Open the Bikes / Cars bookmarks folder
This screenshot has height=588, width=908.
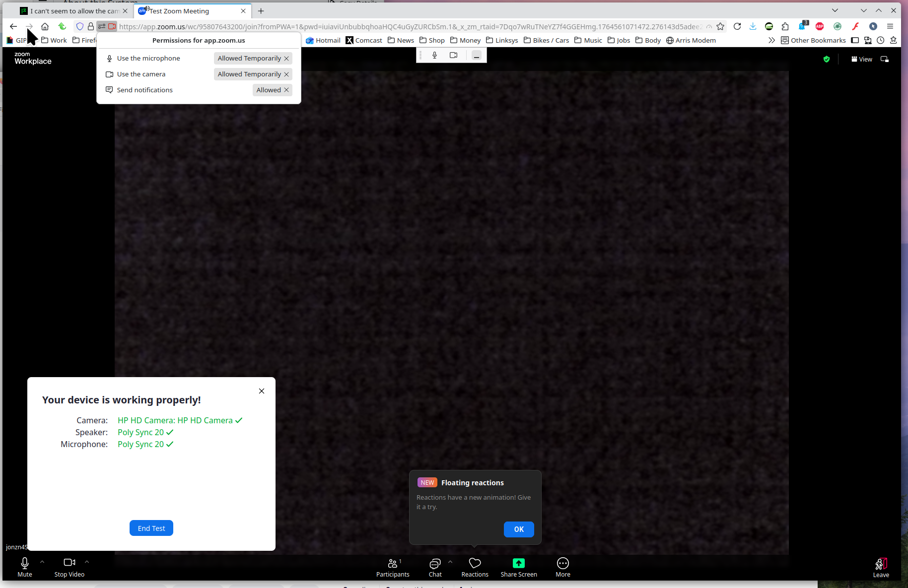click(x=546, y=40)
